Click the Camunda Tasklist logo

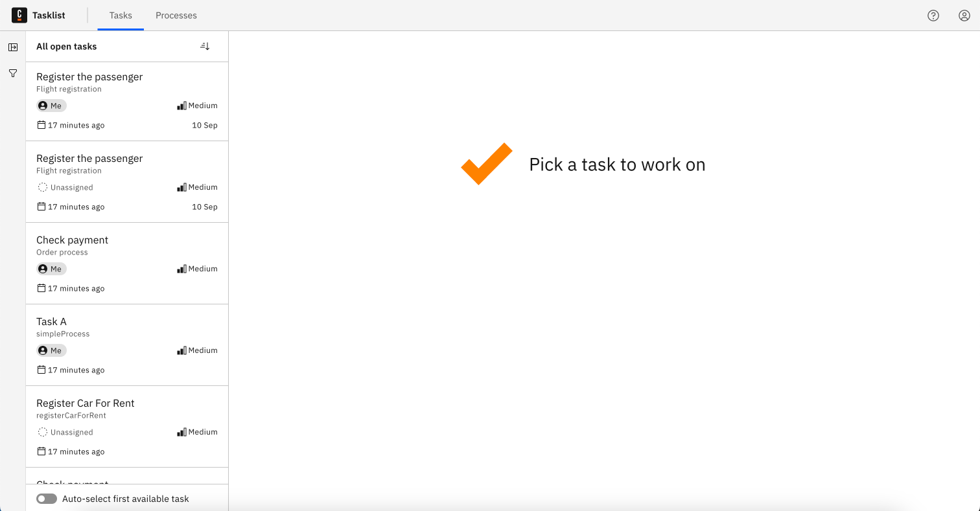(19, 15)
